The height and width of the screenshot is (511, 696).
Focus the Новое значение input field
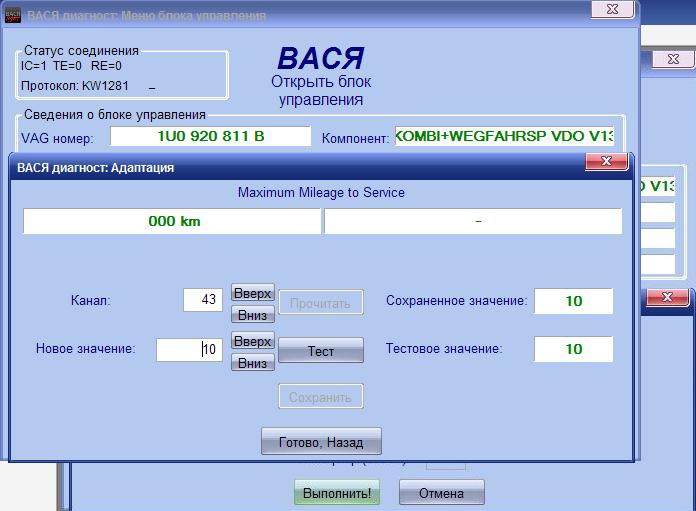click(x=189, y=349)
